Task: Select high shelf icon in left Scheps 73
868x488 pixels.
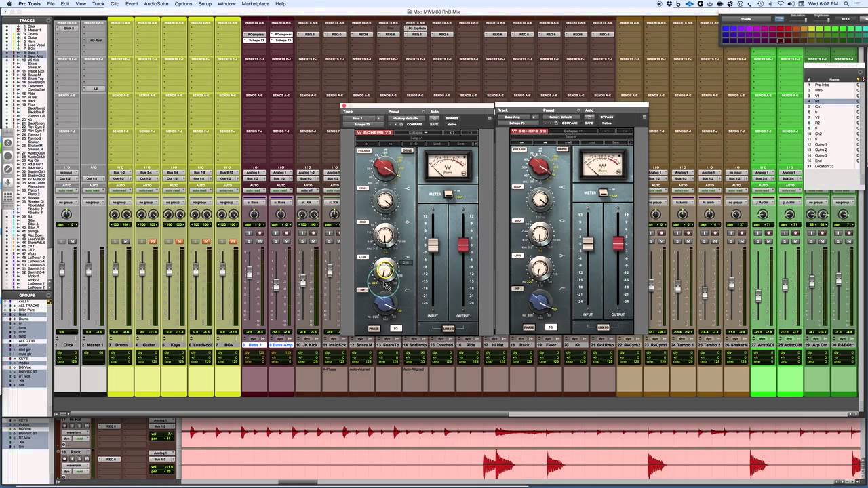Action: click(408, 188)
